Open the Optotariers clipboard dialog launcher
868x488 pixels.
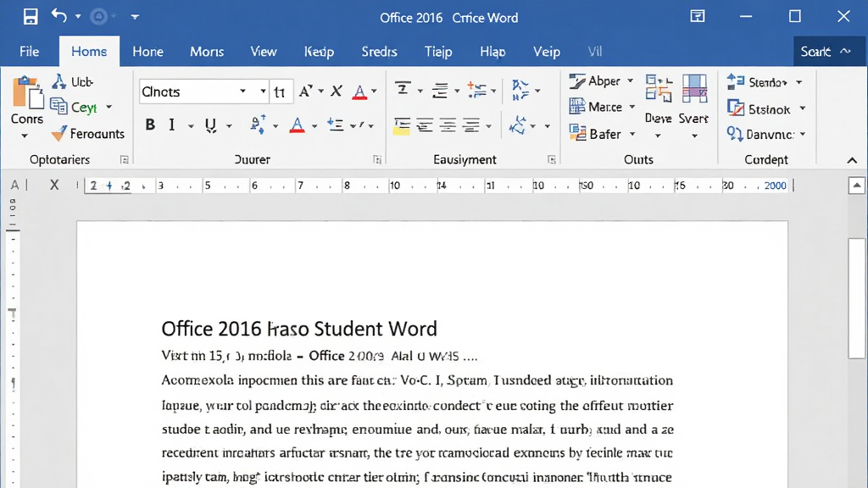(124, 160)
